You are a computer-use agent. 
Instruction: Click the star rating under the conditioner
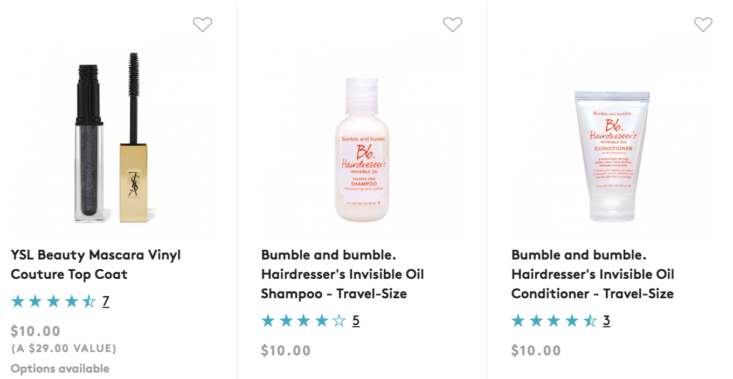(554, 321)
